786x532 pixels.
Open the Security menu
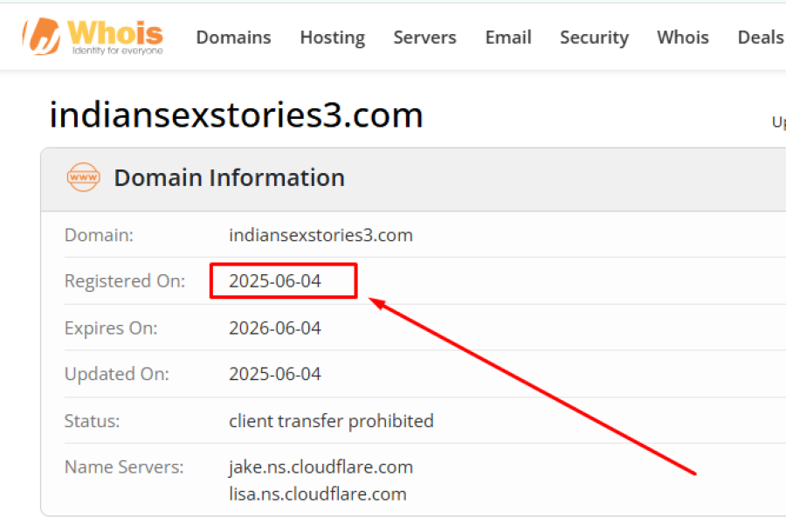click(x=594, y=38)
